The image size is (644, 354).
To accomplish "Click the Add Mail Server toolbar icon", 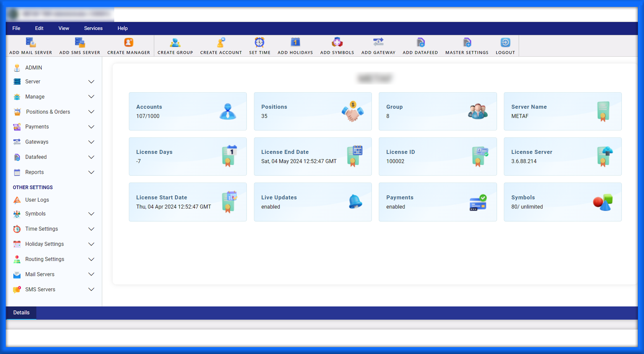I will [x=31, y=42].
